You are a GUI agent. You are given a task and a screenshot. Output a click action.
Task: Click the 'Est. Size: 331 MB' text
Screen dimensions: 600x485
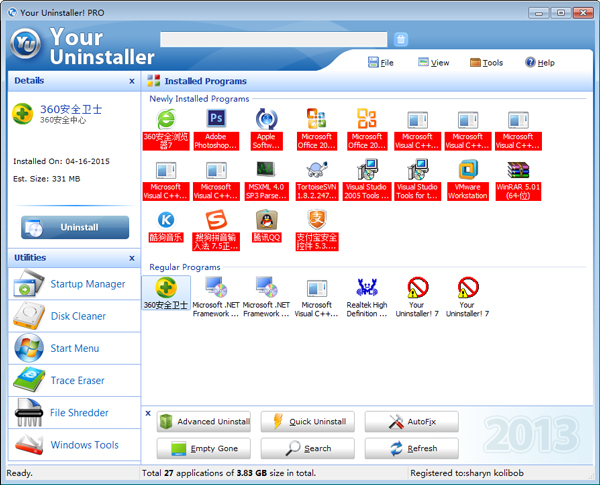(47, 179)
